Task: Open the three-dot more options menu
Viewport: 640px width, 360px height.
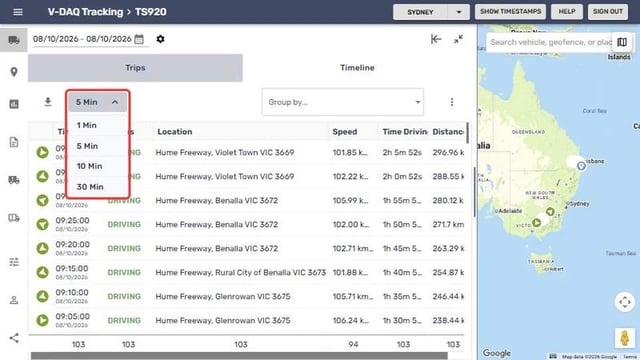Action: [x=451, y=102]
